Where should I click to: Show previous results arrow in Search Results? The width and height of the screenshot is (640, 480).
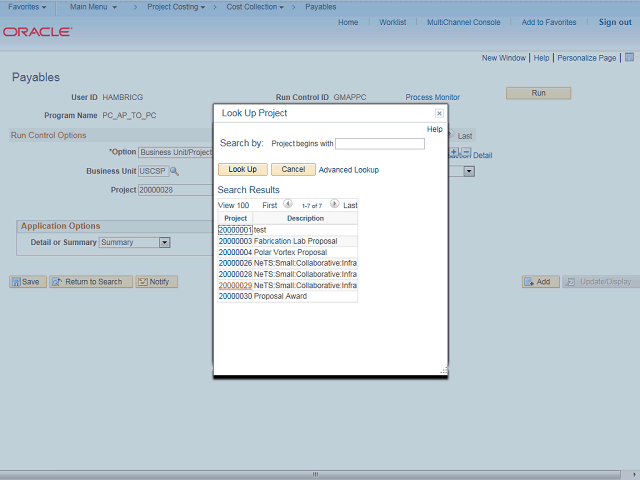click(x=288, y=204)
